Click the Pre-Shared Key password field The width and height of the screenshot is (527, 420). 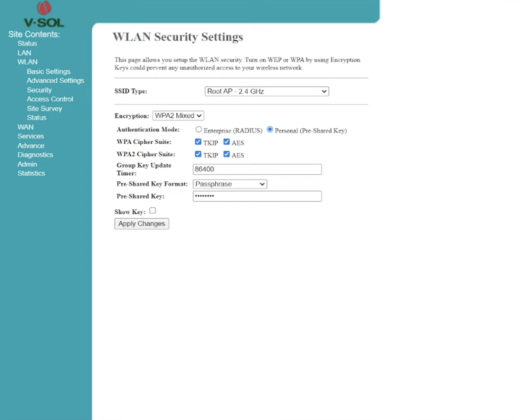pyautogui.click(x=257, y=196)
